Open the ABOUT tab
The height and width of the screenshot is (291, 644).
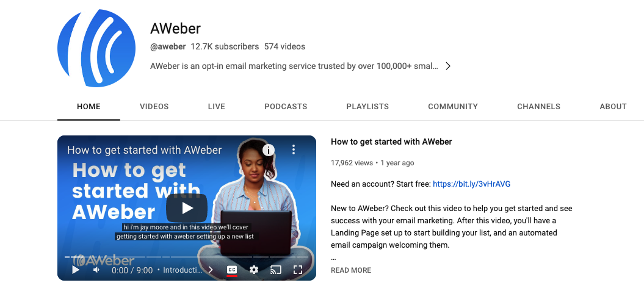[613, 106]
